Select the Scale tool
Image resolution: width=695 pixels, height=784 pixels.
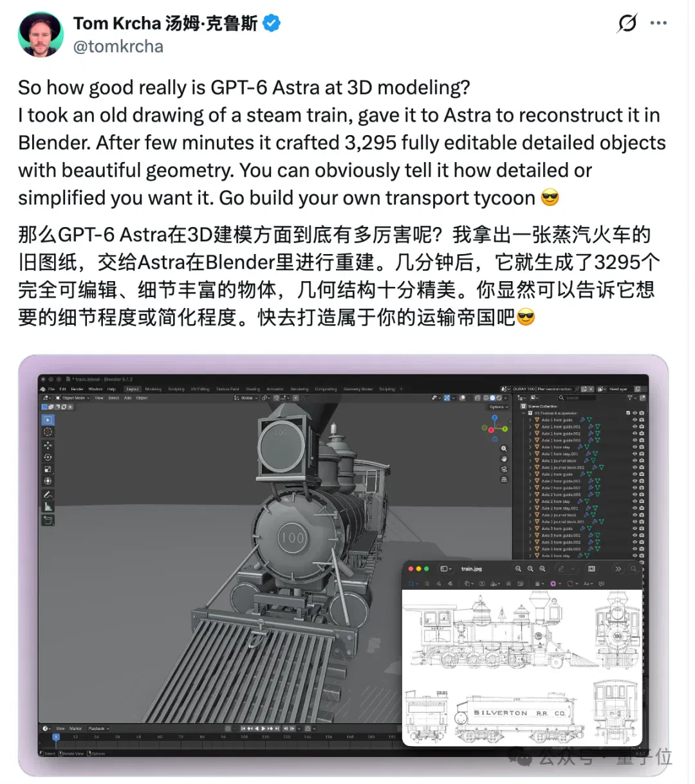coord(48,469)
